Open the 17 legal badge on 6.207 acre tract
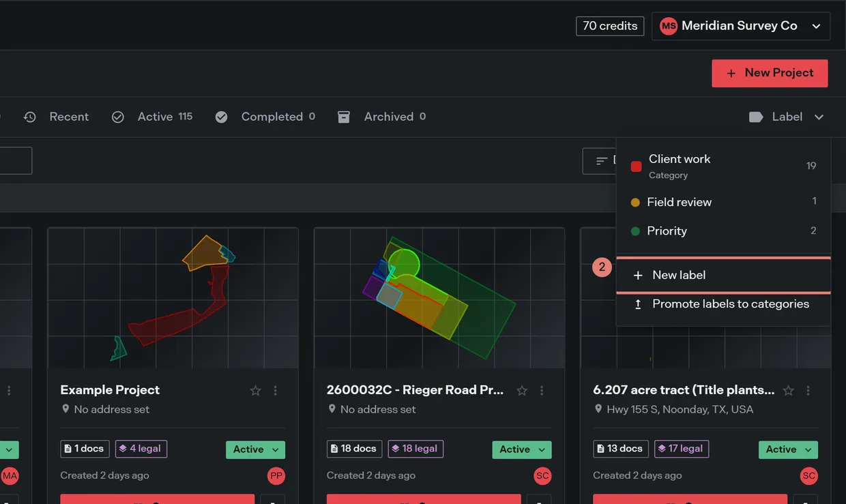The height and width of the screenshot is (504, 846). [682, 449]
